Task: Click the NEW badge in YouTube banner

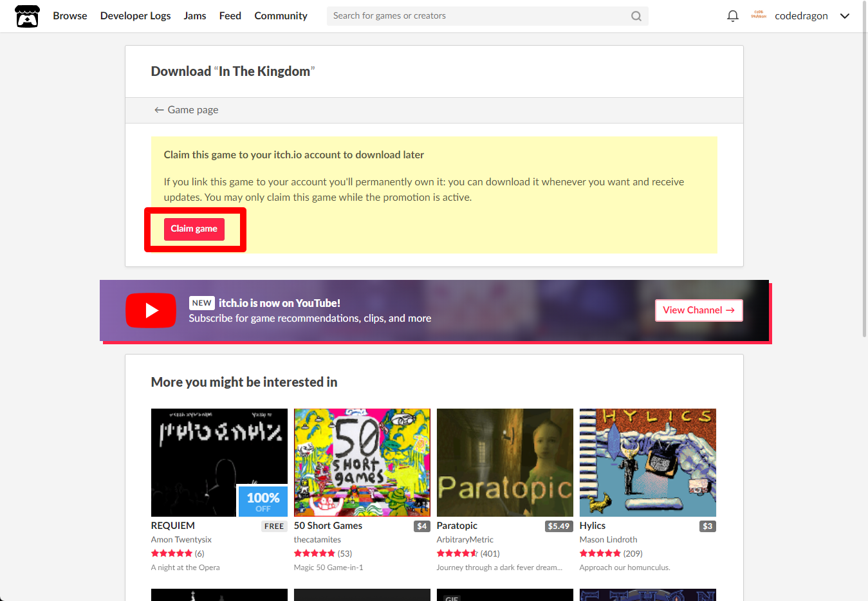Action: pyautogui.click(x=202, y=303)
